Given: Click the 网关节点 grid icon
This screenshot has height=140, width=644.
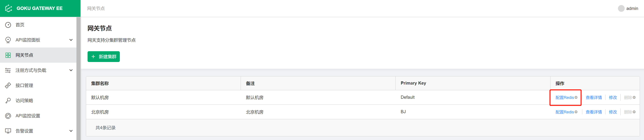Looking at the screenshot, I should point(8,55).
